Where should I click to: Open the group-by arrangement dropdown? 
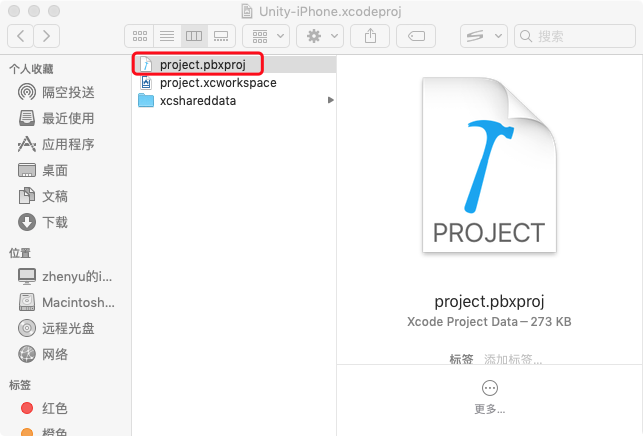pos(266,36)
